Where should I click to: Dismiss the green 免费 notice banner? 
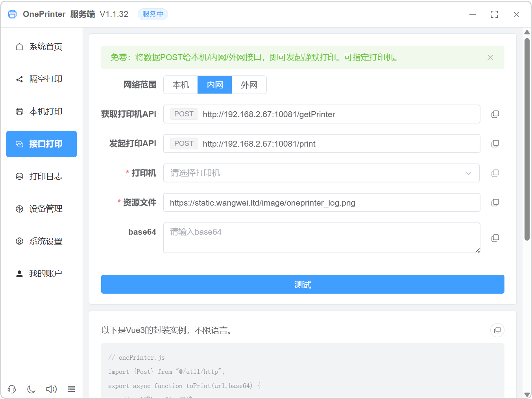(490, 57)
